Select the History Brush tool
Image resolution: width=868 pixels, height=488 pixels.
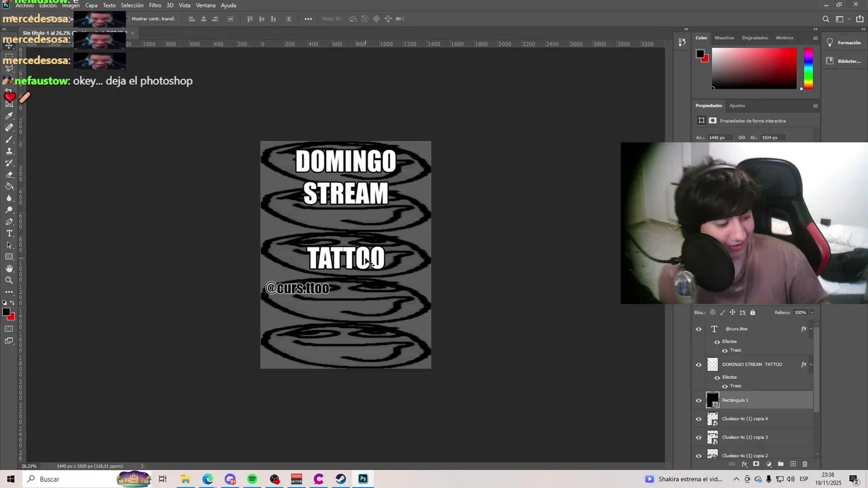[9, 163]
